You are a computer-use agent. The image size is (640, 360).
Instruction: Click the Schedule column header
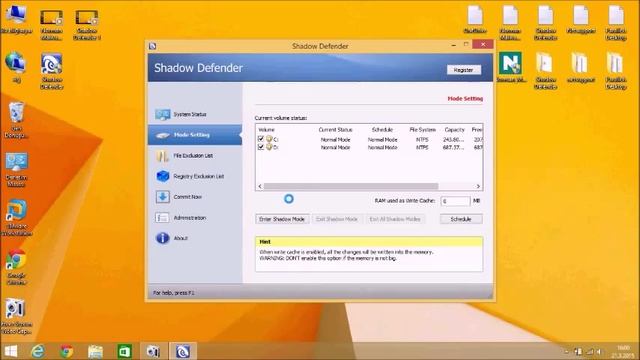click(382, 130)
